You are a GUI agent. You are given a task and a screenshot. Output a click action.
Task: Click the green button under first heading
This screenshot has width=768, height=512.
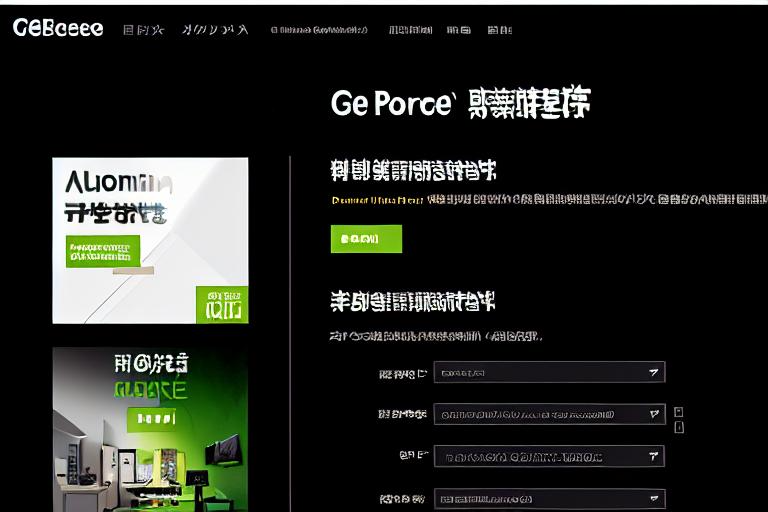pyautogui.click(x=366, y=239)
